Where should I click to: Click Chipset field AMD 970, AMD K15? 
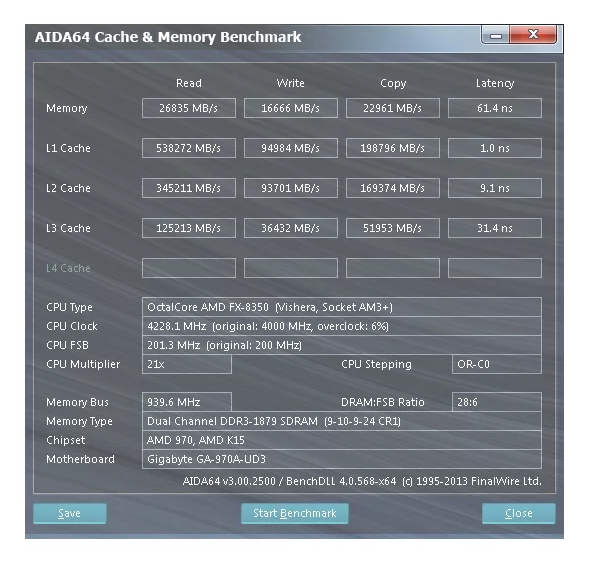pyautogui.click(x=342, y=440)
